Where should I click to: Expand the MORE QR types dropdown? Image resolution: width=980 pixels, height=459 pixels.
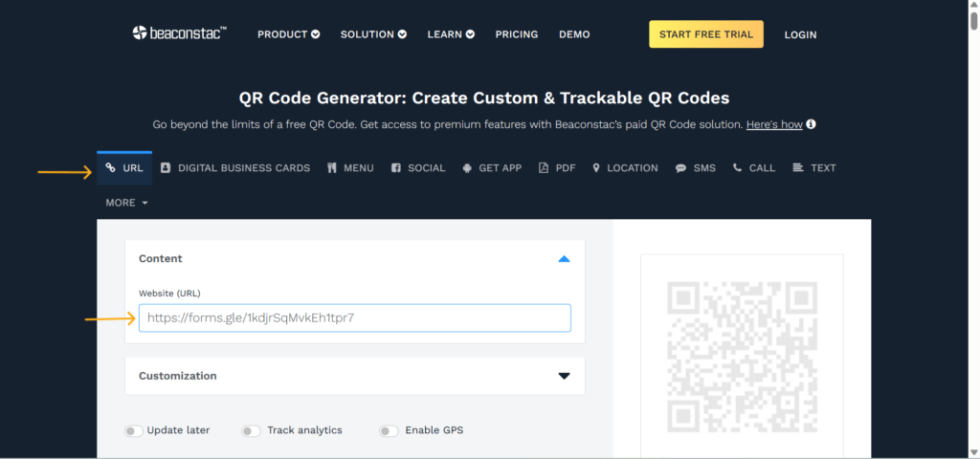click(x=127, y=203)
